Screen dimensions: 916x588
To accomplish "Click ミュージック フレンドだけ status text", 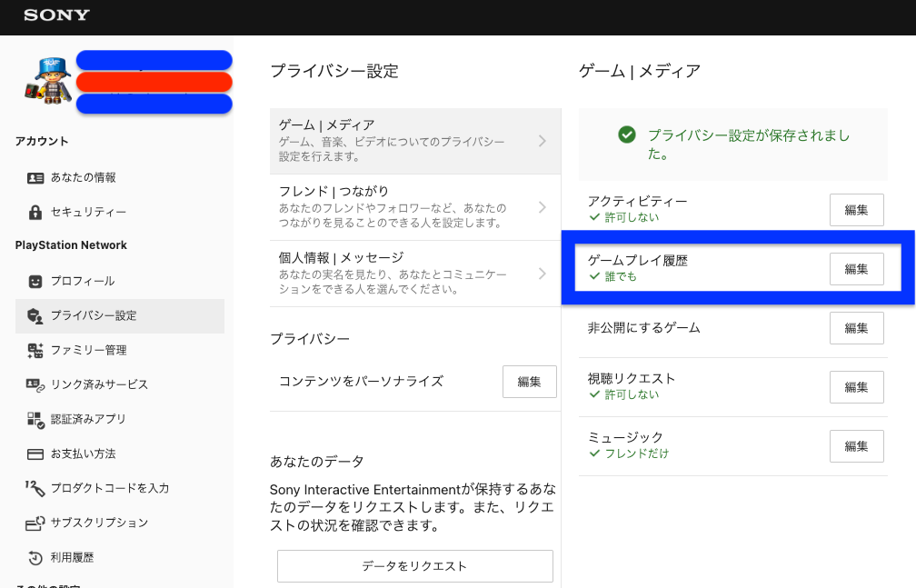I will (637, 453).
